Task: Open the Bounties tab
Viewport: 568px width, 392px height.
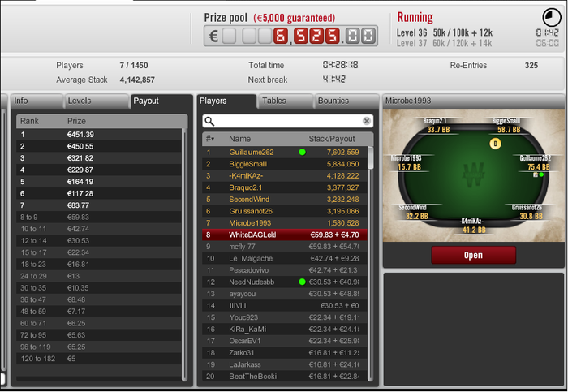Action: click(x=346, y=101)
